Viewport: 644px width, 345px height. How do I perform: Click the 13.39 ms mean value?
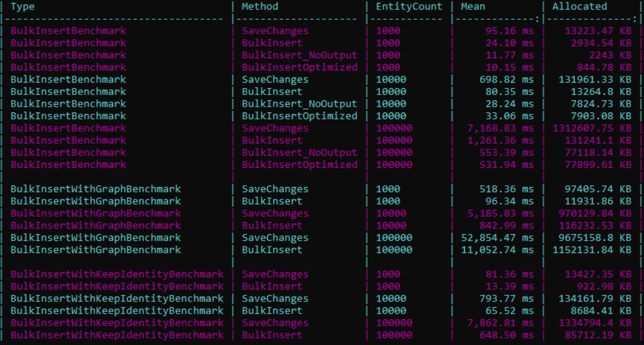point(510,286)
